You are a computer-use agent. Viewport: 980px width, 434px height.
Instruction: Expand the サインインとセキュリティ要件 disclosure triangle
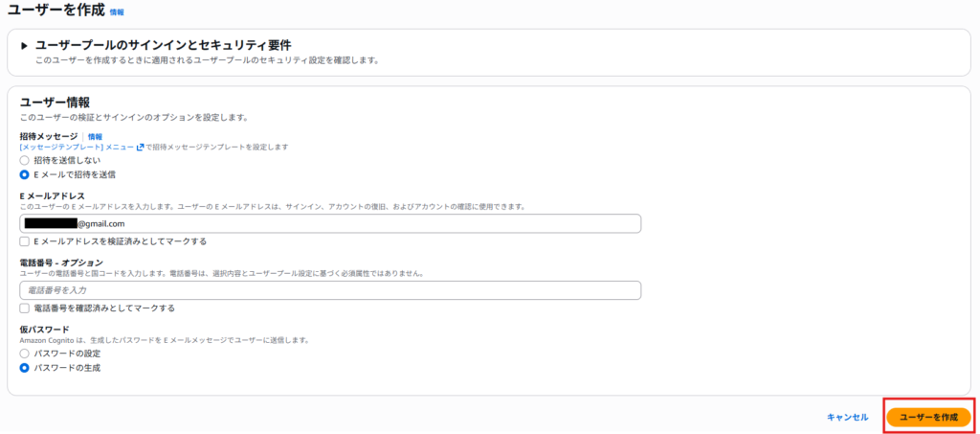pyautogui.click(x=24, y=45)
